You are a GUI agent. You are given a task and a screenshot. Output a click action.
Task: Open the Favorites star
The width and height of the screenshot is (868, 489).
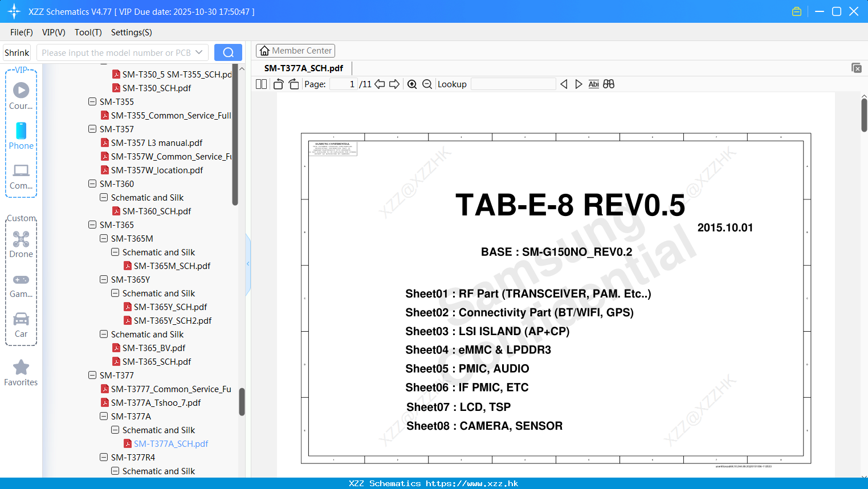pos(21,373)
